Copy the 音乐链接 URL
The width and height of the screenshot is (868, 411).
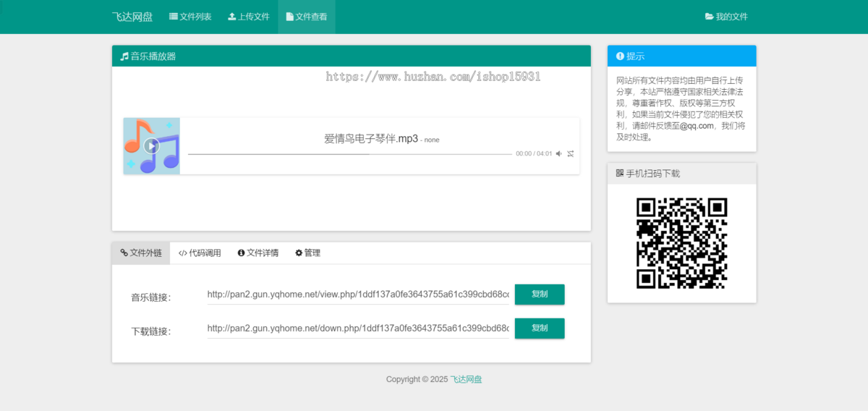[x=539, y=295]
